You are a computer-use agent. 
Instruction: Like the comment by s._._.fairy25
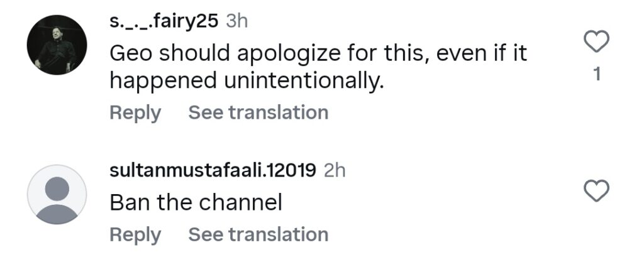596,42
